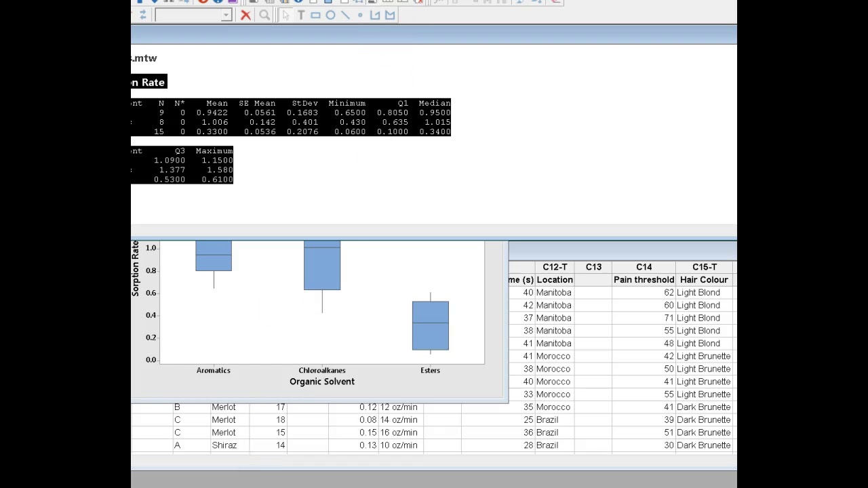Click mean value 0.9422 in Session output
Screen dimensions: 868x488
[212, 113]
